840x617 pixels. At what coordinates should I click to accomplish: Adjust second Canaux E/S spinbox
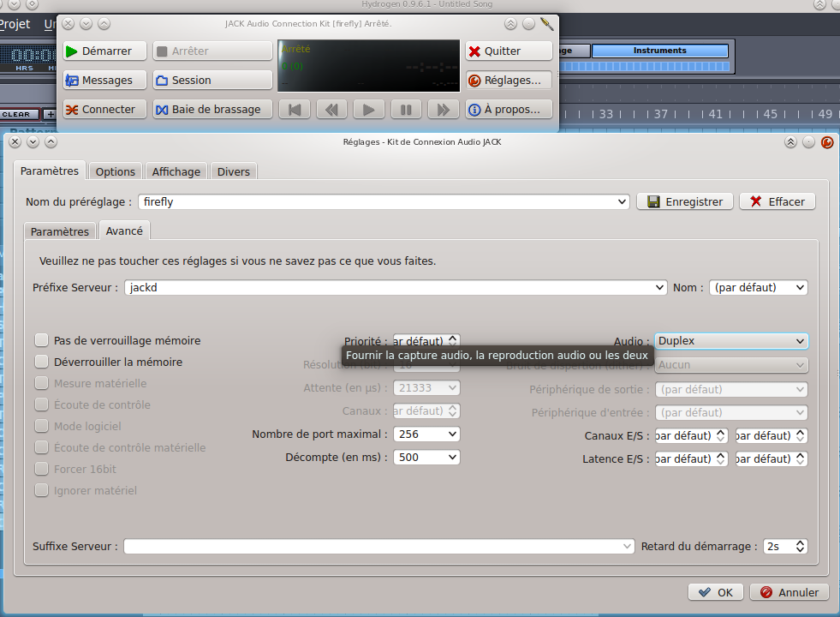771,436
